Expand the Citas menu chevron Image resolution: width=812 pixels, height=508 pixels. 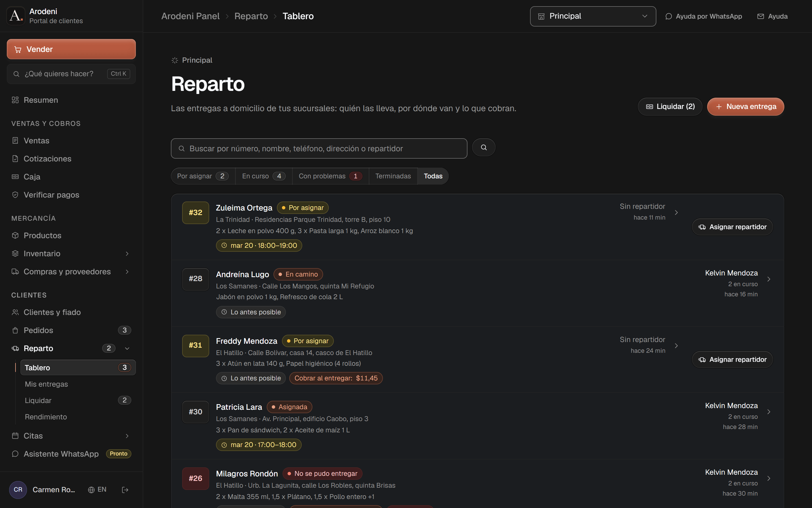coord(127,436)
